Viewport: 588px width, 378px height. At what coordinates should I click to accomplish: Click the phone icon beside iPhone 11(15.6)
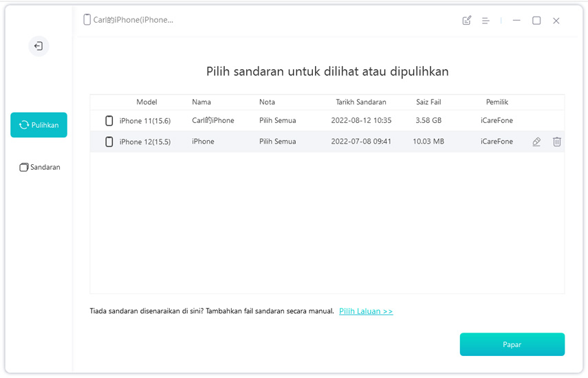coord(109,121)
